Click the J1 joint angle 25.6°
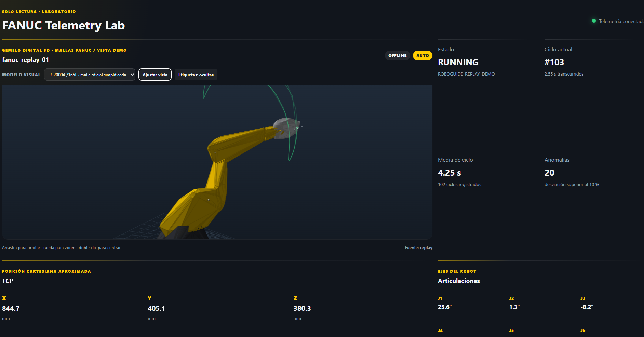The height and width of the screenshot is (337, 644). 445,307
